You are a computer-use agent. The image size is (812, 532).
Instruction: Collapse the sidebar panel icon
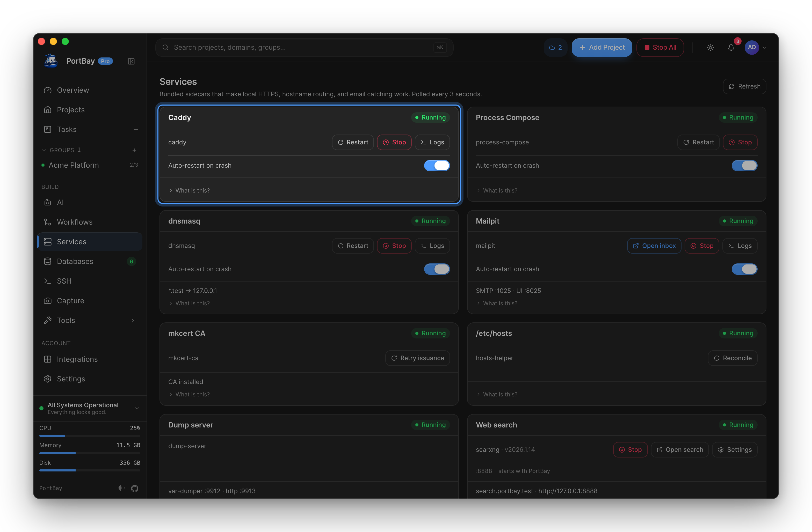pyautogui.click(x=131, y=61)
